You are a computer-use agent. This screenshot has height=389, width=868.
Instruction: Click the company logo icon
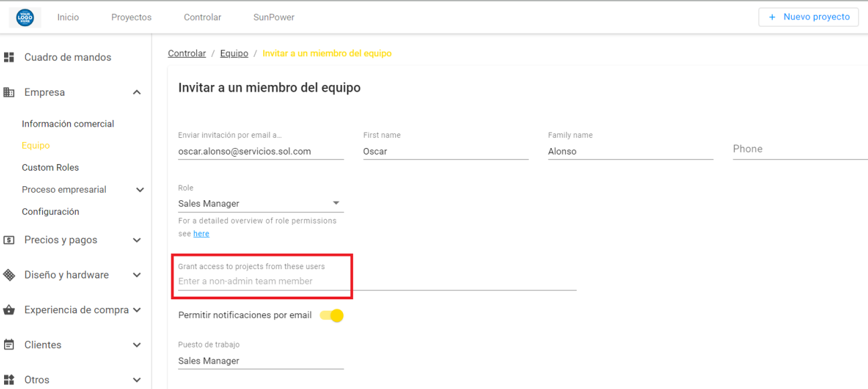tap(25, 17)
